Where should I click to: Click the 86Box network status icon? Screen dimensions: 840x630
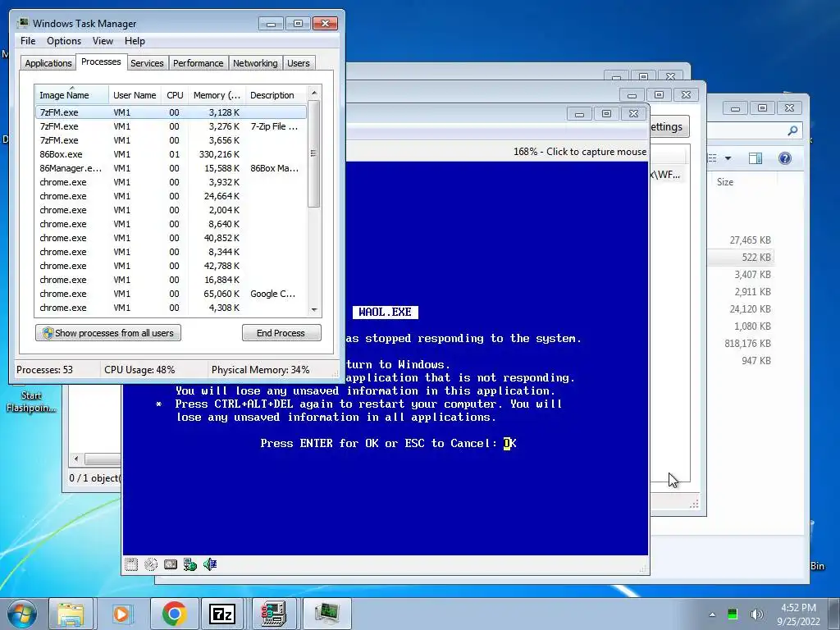[x=190, y=564]
